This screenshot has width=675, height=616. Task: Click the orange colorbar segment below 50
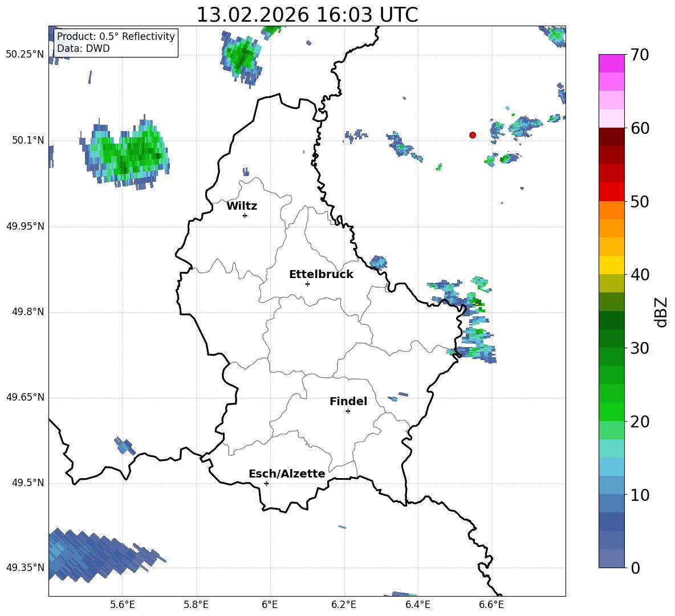point(611,210)
